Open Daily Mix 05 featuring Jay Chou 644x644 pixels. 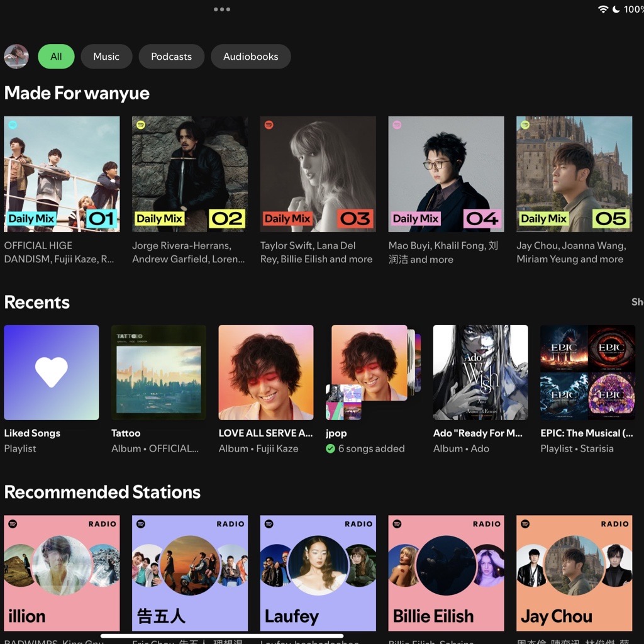tap(574, 174)
